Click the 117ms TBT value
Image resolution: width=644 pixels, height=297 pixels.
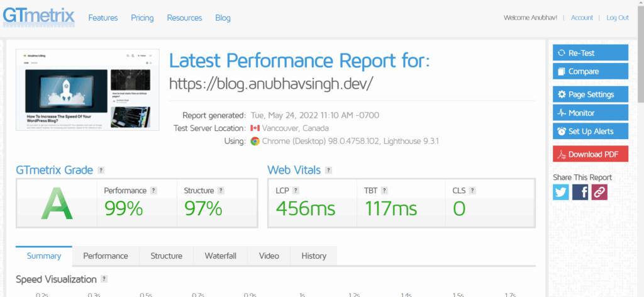tap(391, 208)
